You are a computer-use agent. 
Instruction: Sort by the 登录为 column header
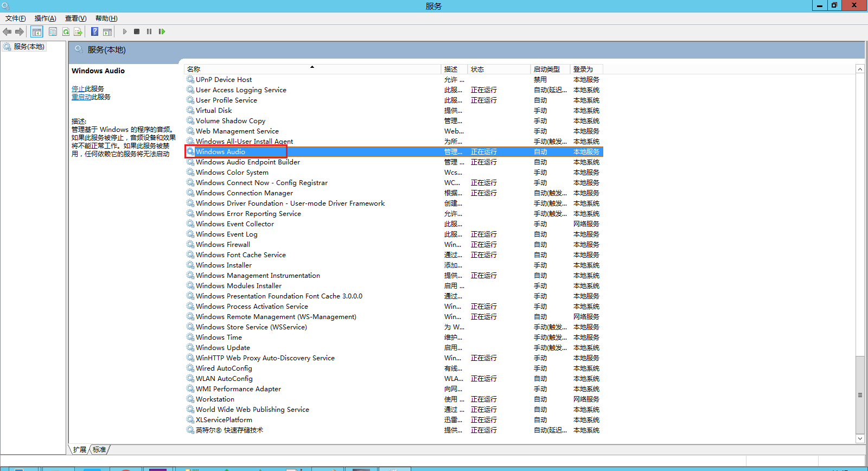tap(586, 69)
